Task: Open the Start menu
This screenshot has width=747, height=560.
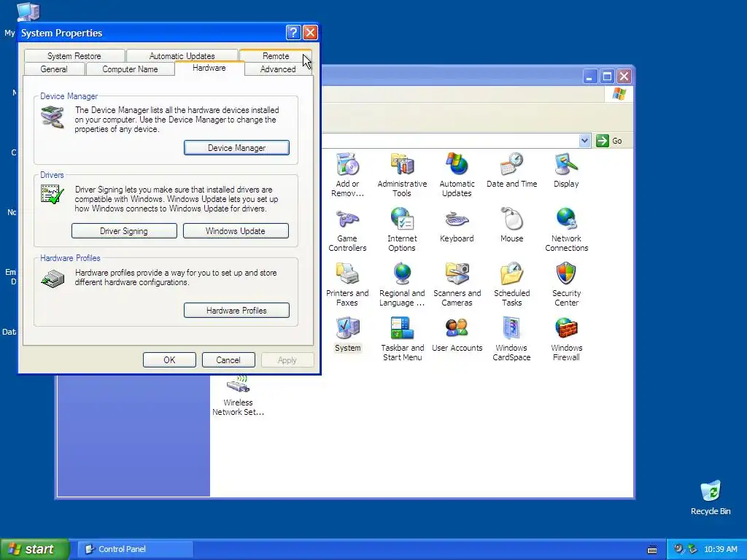Action: [34, 549]
